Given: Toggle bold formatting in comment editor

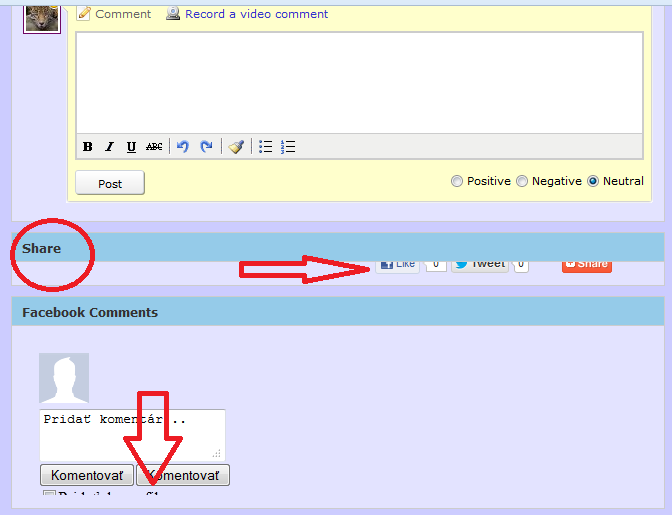Looking at the screenshot, I should pos(87,147).
